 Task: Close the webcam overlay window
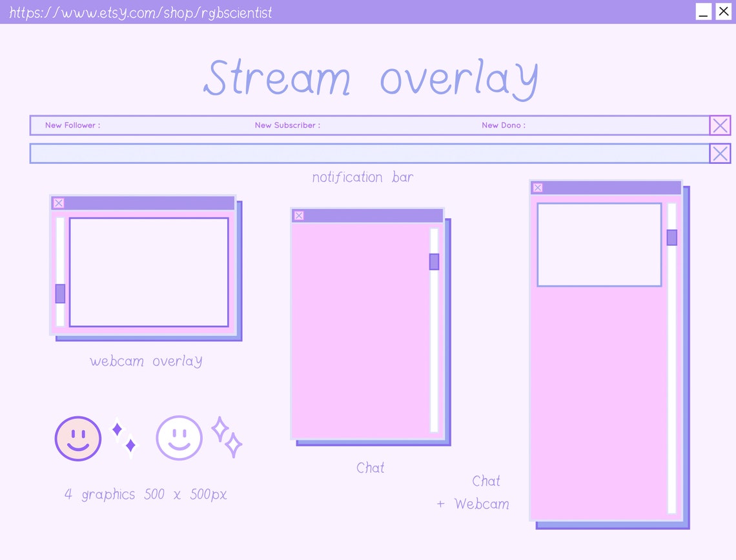tap(59, 203)
